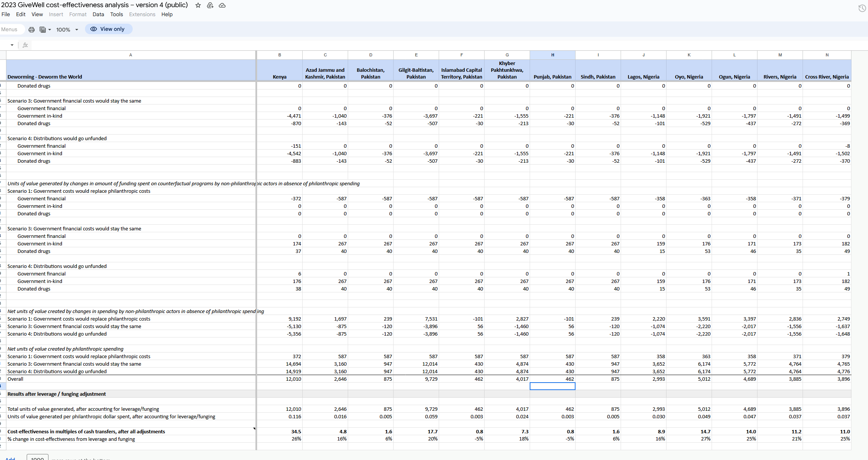868x460 pixels.
Task: Open the name box dropdown arrow
Action: (12, 45)
